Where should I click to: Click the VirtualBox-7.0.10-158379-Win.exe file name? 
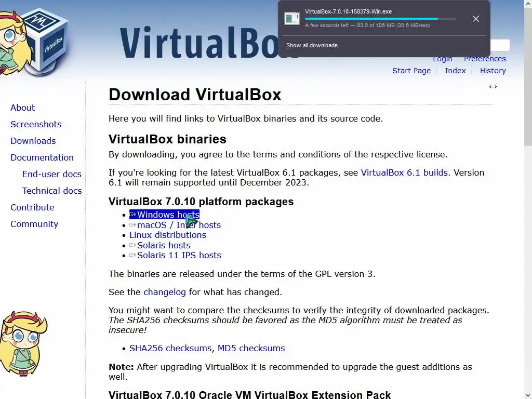pos(348,11)
